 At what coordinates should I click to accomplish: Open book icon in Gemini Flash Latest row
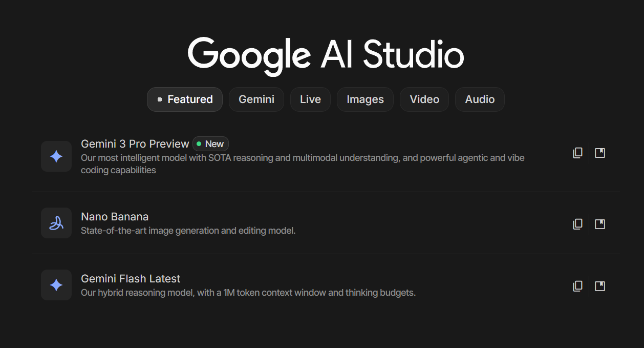pyautogui.click(x=600, y=286)
